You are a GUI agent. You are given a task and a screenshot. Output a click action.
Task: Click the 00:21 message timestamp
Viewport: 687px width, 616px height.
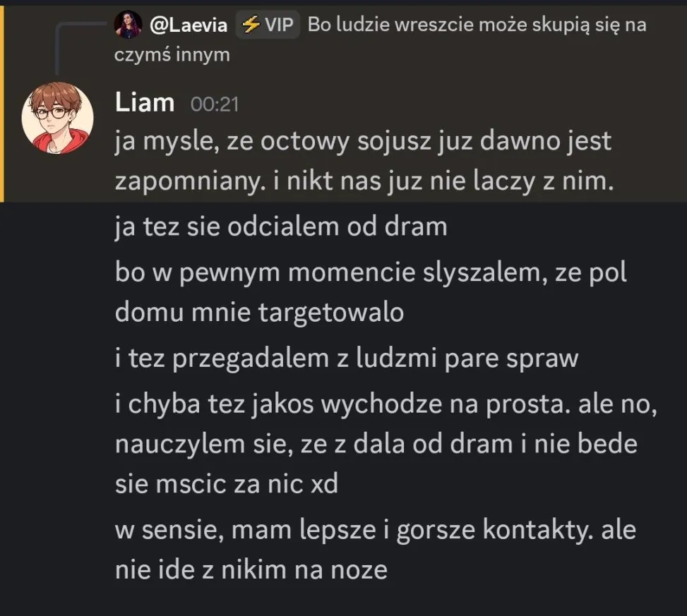[215, 104]
